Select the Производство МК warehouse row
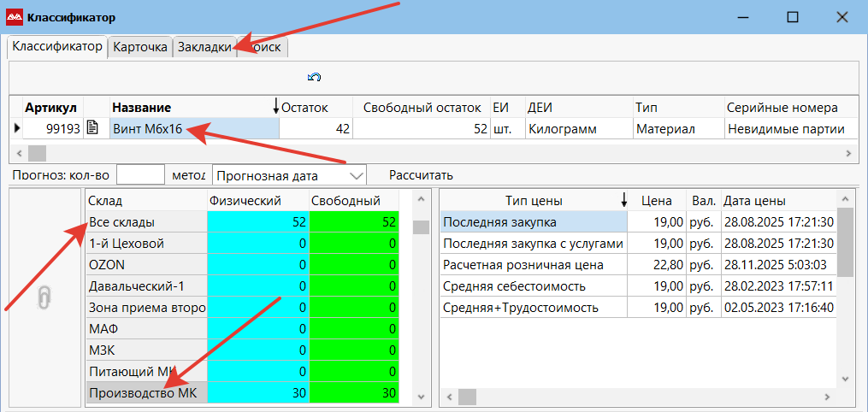 pyautogui.click(x=145, y=393)
